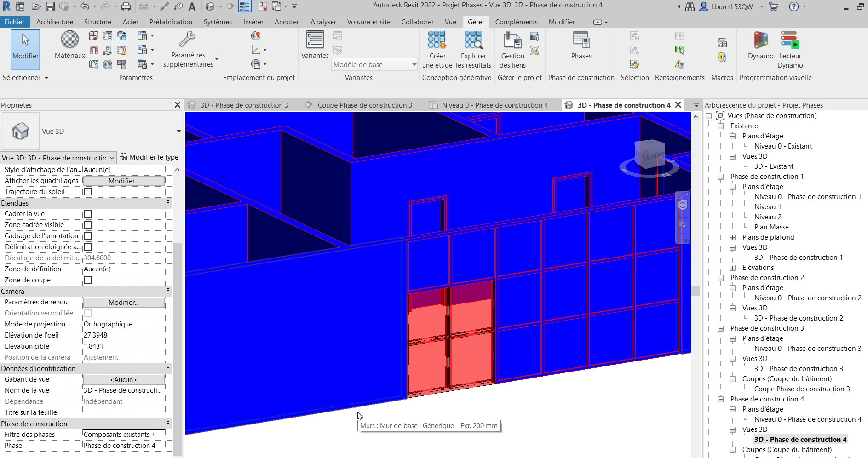This screenshot has width=868, height=458.
Task: Click Modifier button for Paramètres de rendu
Action: click(124, 302)
